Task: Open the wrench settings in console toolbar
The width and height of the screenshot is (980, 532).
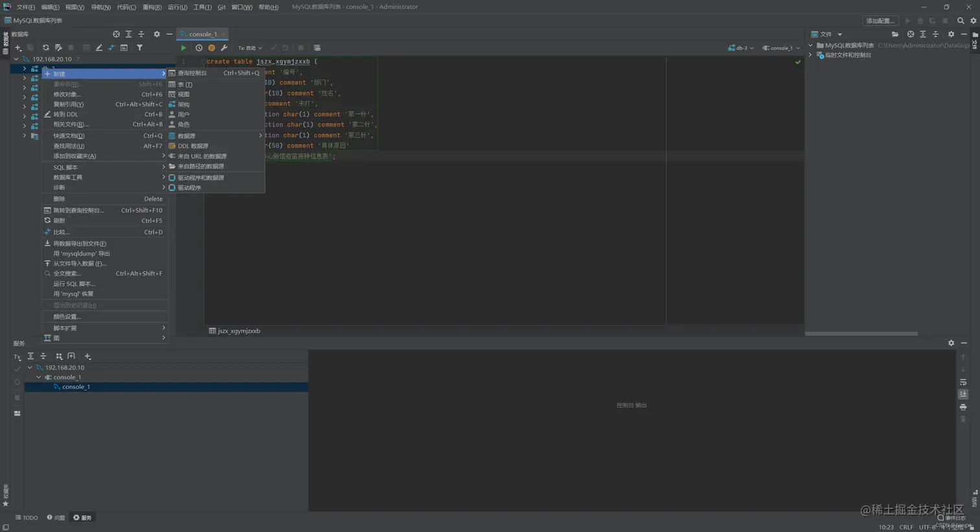Action: pos(224,48)
